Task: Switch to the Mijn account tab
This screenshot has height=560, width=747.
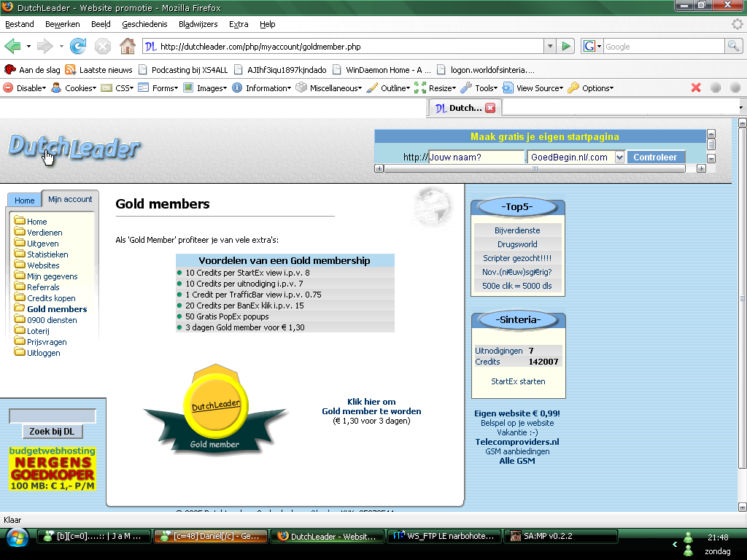Action: [x=70, y=199]
